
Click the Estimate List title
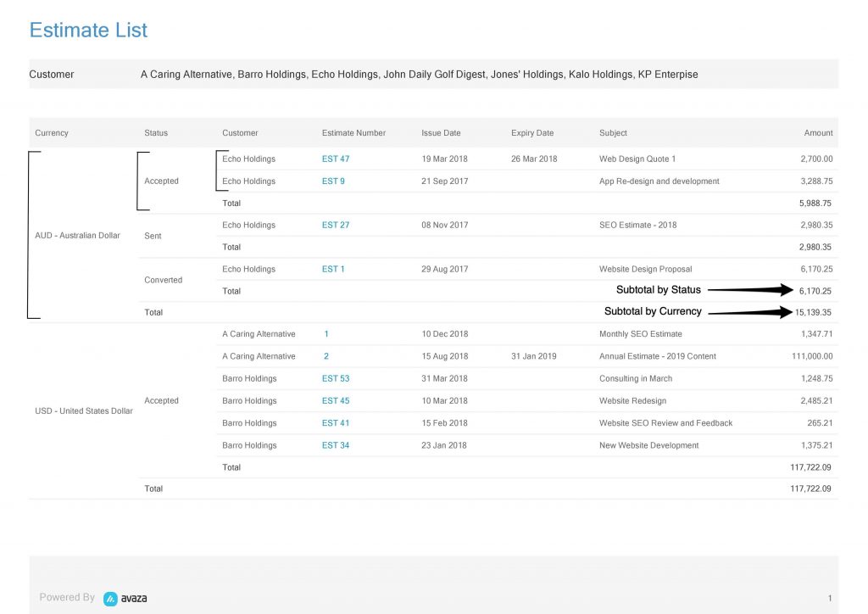point(88,30)
